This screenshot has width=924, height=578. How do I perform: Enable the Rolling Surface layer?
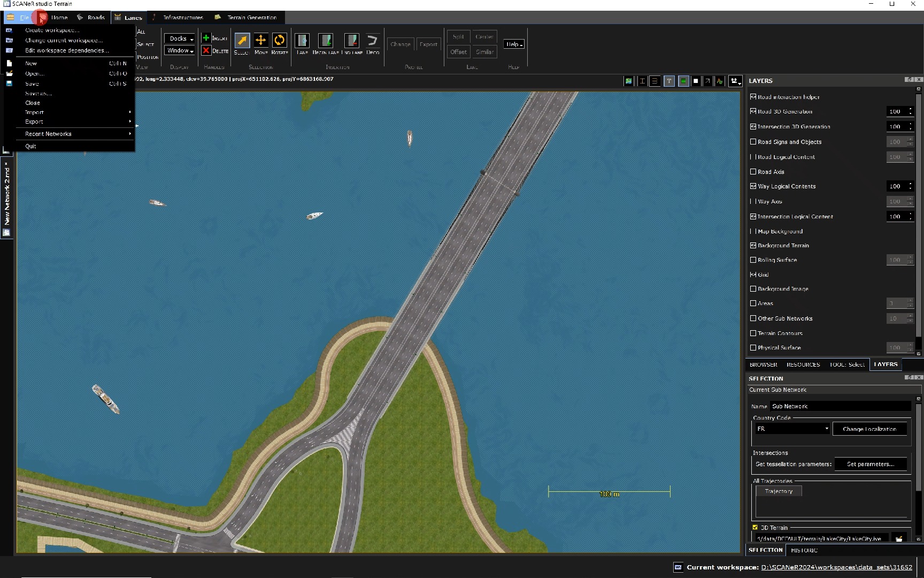click(x=753, y=260)
